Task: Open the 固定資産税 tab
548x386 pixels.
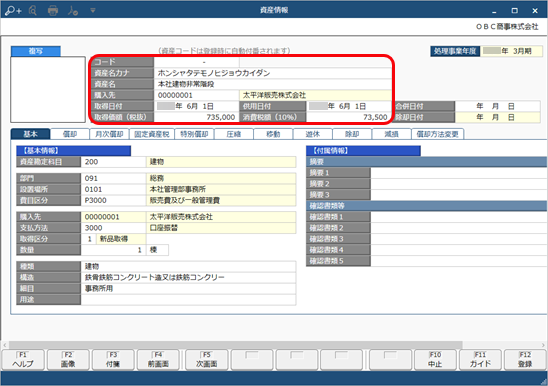Action: 152,134
